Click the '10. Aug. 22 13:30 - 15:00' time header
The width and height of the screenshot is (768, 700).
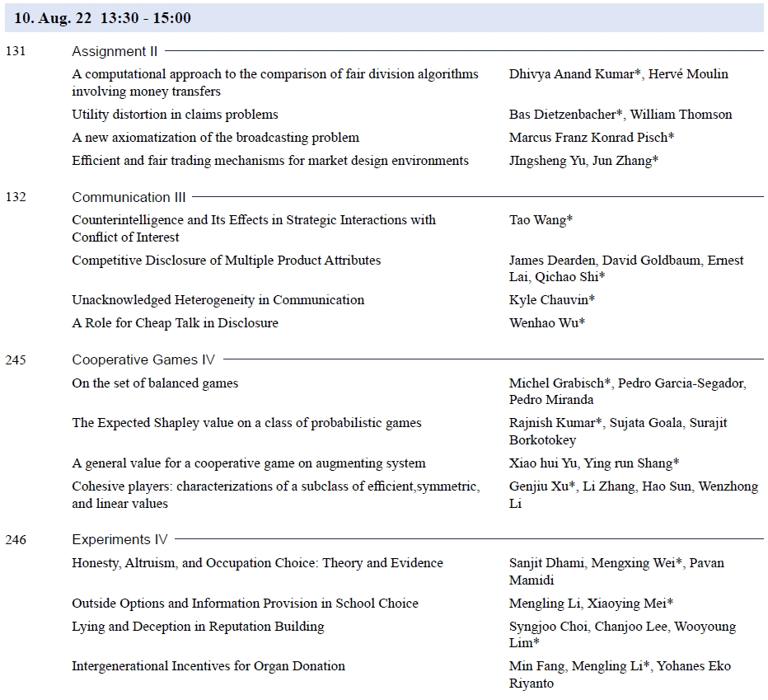pyautogui.click(x=103, y=17)
